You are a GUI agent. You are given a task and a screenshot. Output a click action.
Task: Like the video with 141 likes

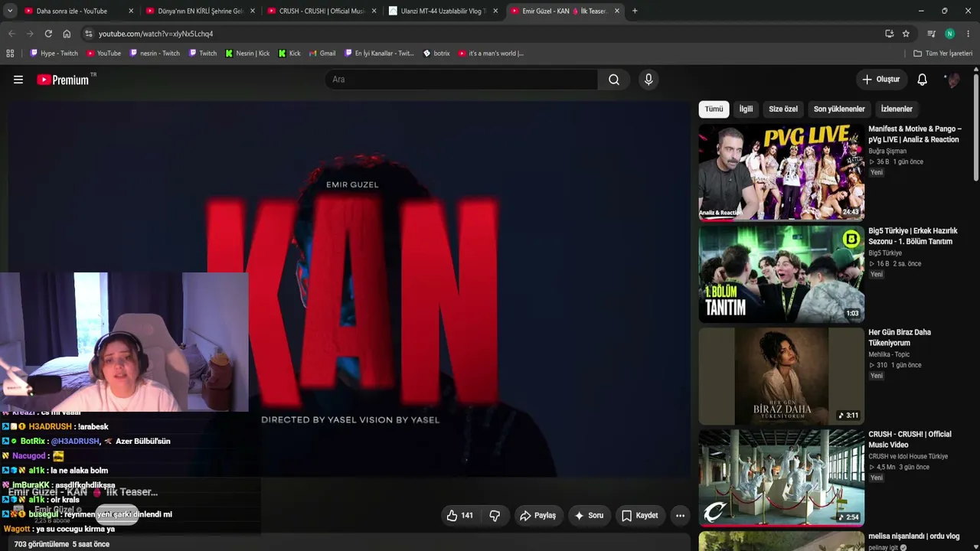point(460,516)
